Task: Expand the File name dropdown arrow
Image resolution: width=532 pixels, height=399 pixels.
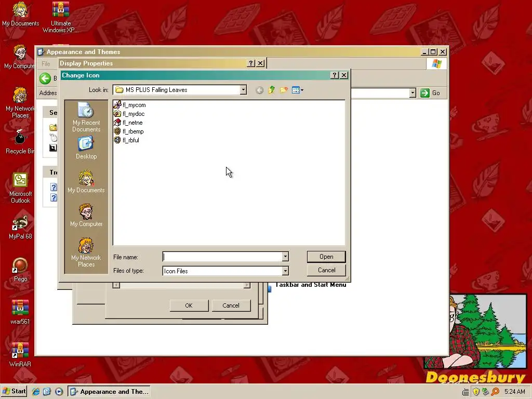Action: tap(285, 257)
